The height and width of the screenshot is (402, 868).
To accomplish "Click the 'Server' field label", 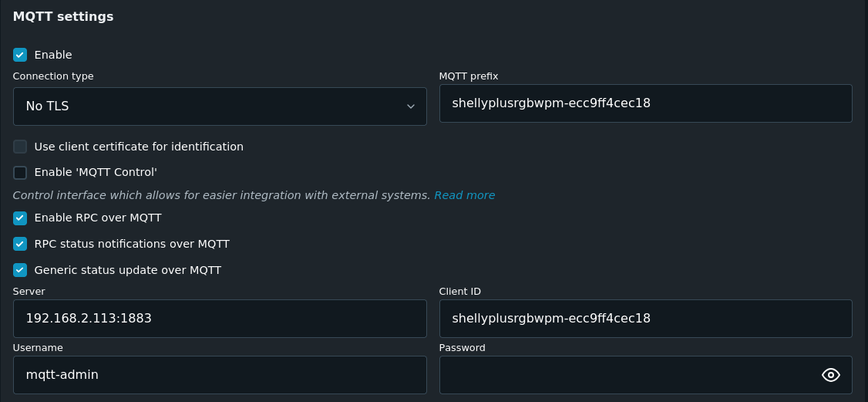I will pos(29,291).
